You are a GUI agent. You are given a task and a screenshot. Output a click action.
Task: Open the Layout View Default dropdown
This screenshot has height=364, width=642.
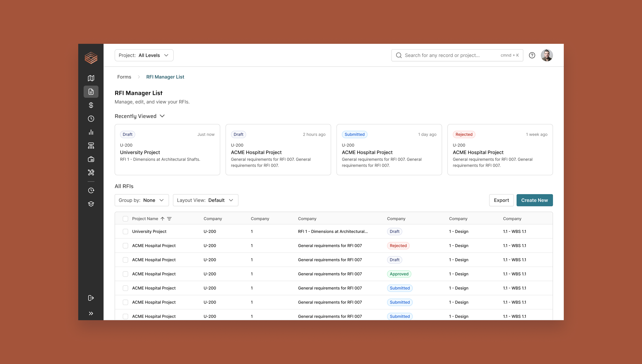click(205, 200)
